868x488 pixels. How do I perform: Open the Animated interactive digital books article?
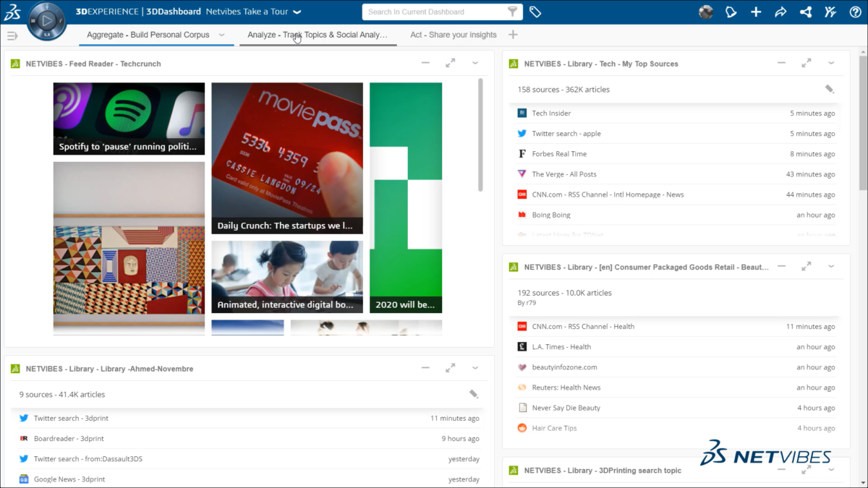[287, 277]
